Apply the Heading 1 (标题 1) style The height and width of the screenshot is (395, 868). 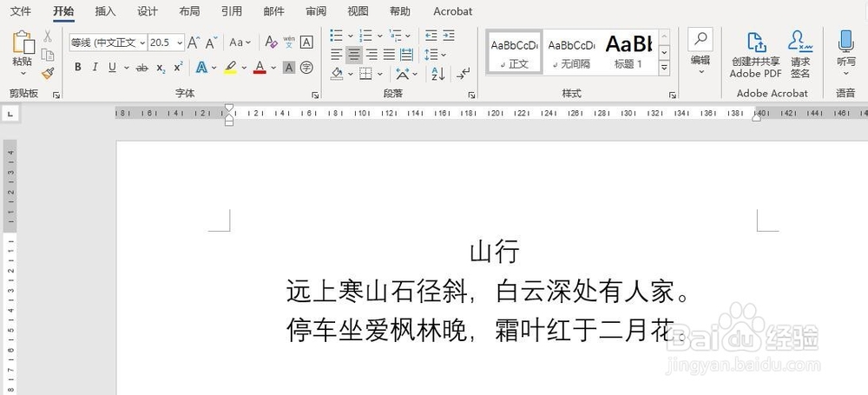click(x=628, y=52)
